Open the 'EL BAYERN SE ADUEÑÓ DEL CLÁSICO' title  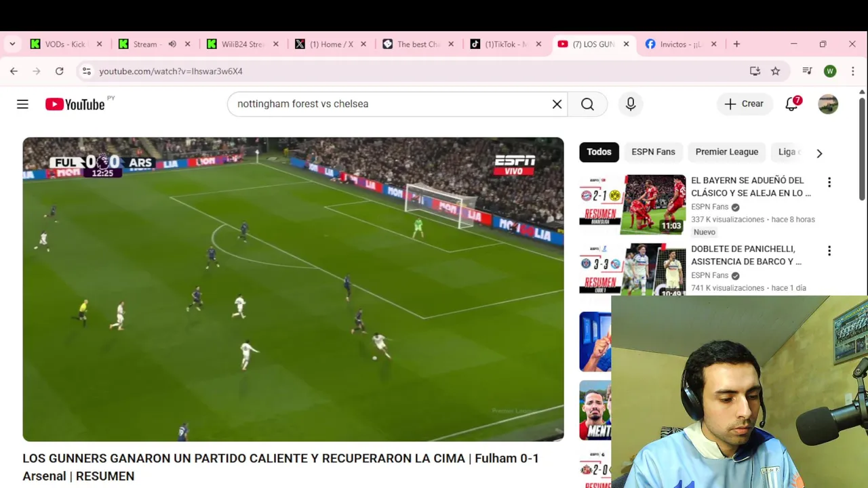coord(751,186)
